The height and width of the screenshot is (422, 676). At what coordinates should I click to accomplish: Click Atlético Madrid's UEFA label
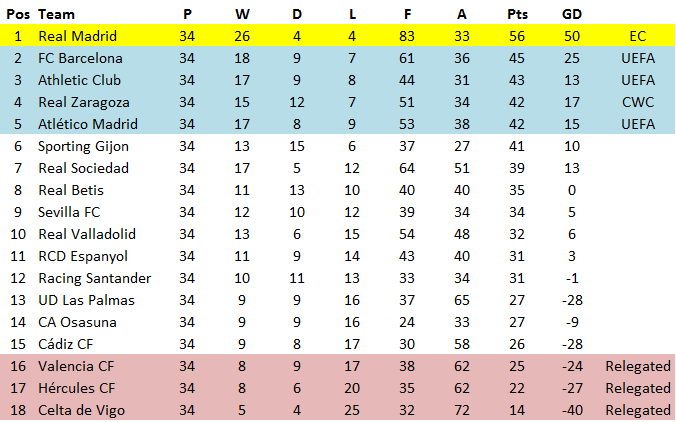coord(638,124)
